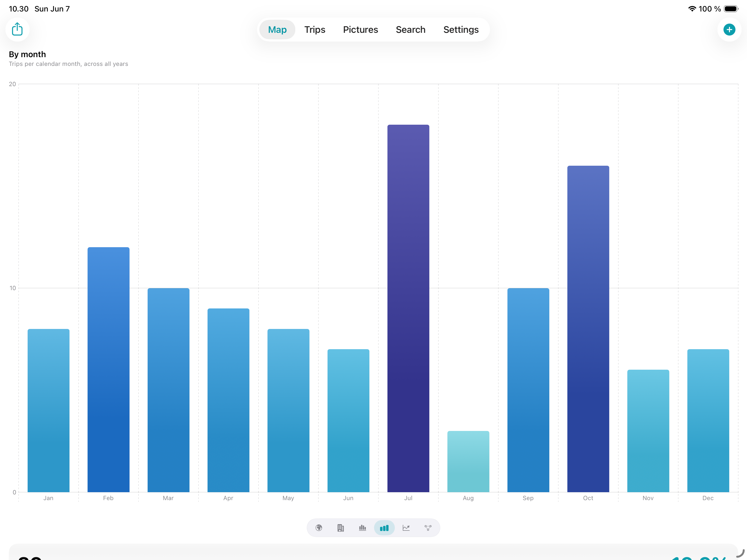Tap the 10.30 clock in status bar
This screenshot has height=560, width=747.
point(19,9)
